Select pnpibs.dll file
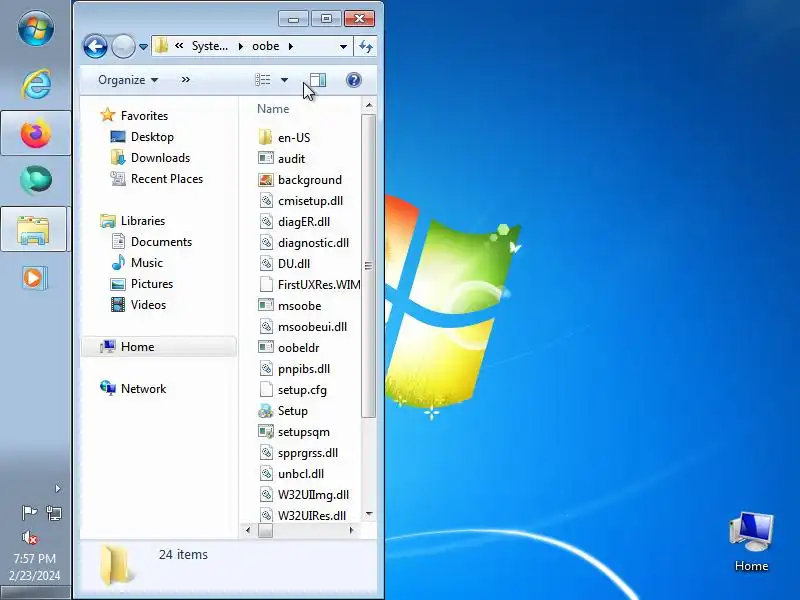The image size is (800, 600). (304, 368)
